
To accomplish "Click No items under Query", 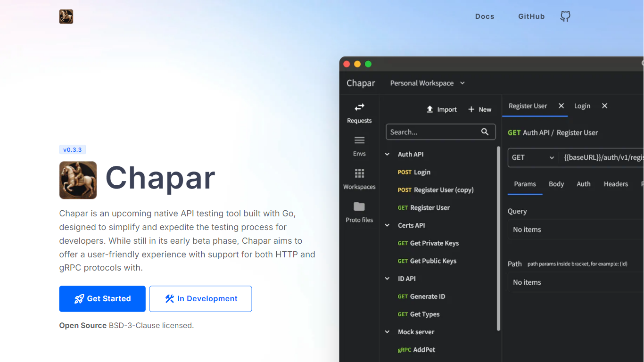I will click(x=527, y=230).
